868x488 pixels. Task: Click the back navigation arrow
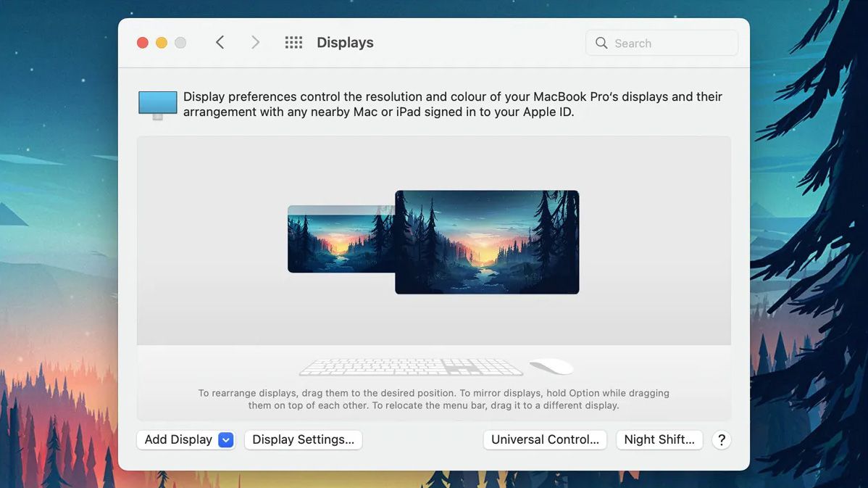(220, 42)
